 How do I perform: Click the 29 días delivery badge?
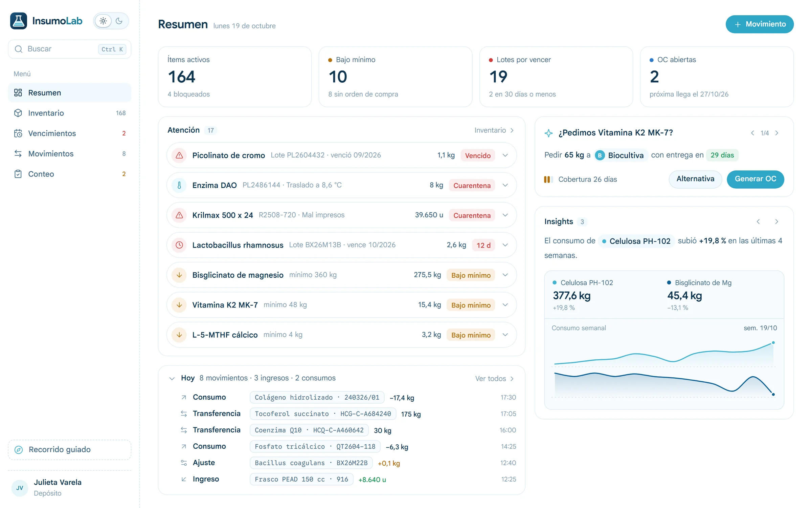pos(722,155)
